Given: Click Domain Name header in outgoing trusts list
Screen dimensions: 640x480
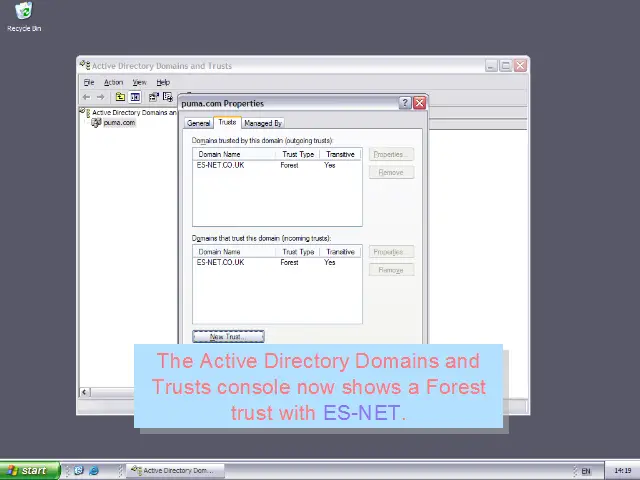Looking at the screenshot, I should click(x=234, y=154).
